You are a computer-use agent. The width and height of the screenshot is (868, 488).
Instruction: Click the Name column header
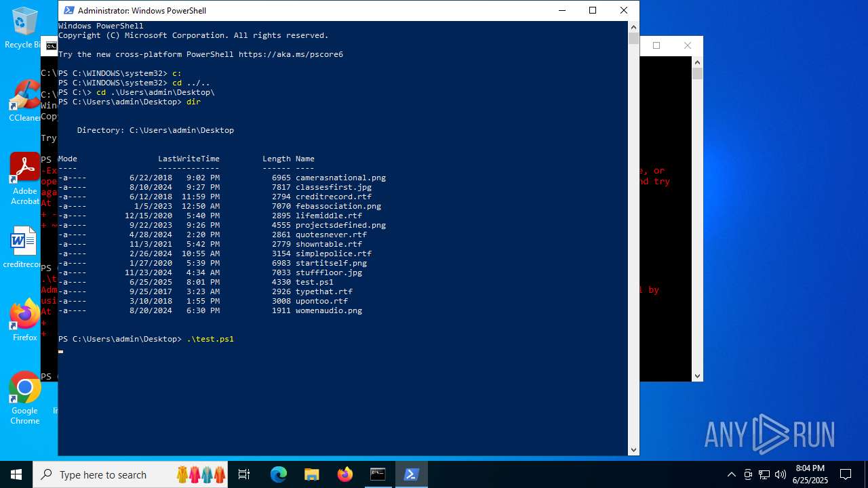pos(305,159)
